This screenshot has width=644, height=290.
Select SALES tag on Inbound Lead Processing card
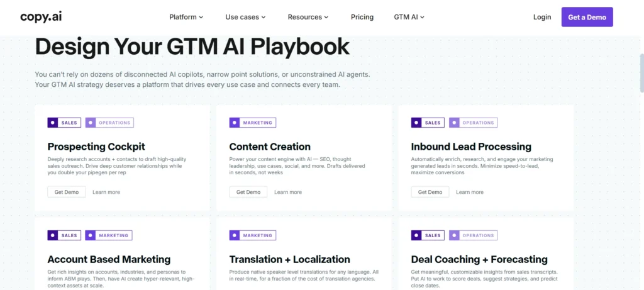pos(428,123)
